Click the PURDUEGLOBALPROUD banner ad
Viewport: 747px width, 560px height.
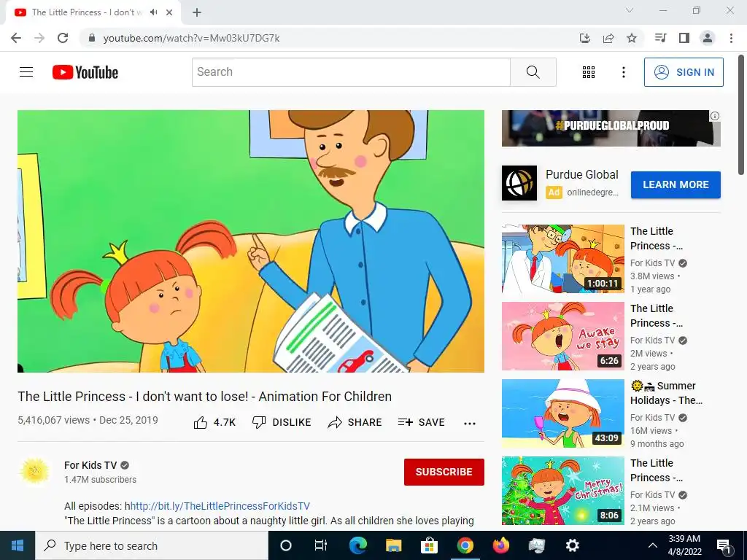coord(611,128)
